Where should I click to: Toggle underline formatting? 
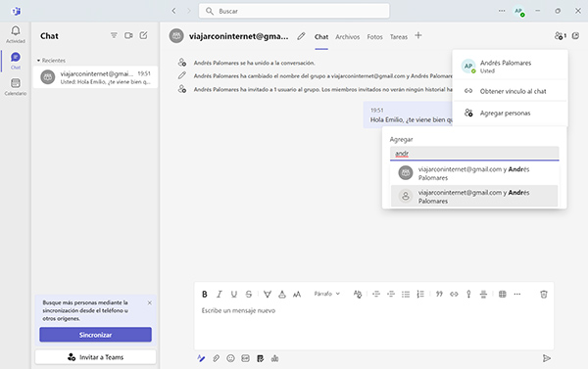pos(234,294)
